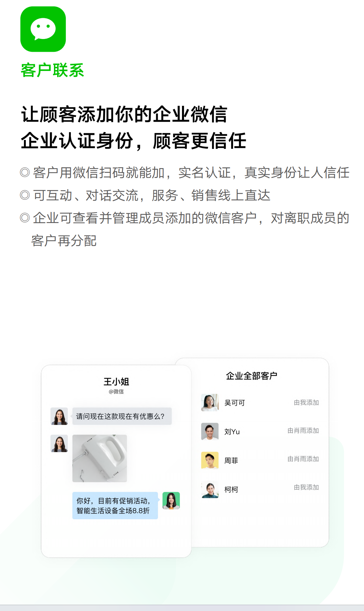Open 吴可可's avatar in customer list
364x611 pixels.
click(210, 403)
